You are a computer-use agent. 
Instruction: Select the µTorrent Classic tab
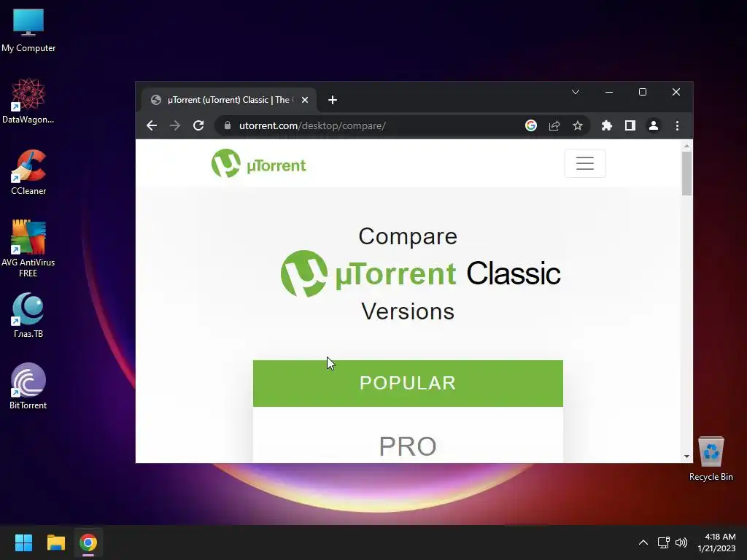click(229, 100)
